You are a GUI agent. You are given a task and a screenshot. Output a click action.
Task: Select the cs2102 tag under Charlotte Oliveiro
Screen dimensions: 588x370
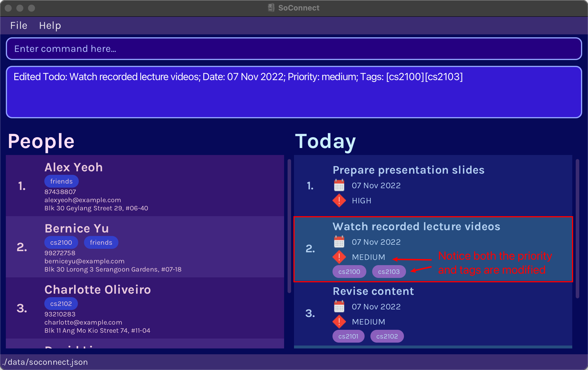pos(61,304)
